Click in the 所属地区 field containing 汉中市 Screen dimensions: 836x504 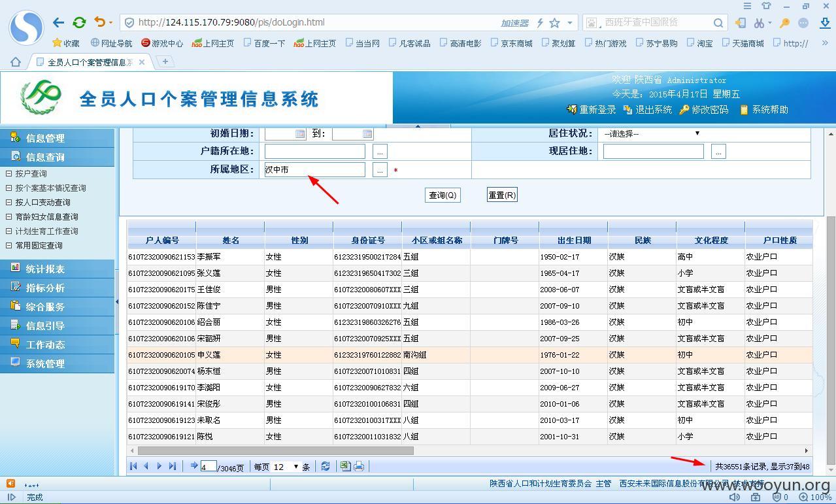314,169
